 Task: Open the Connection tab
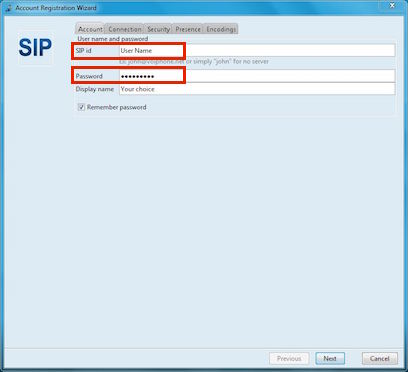click(x=125, y=29)
